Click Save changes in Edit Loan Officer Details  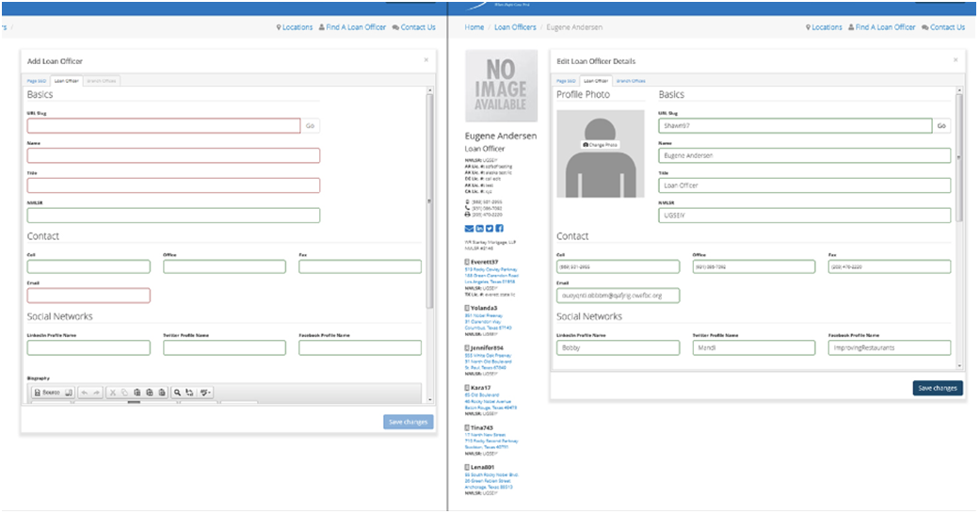[x=937, y=388]
